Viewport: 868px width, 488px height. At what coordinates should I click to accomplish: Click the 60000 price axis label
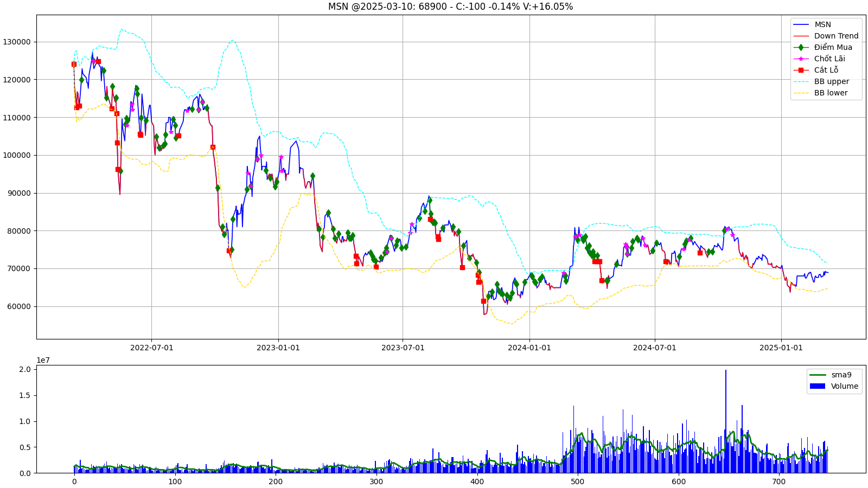[x=19, y=306]
